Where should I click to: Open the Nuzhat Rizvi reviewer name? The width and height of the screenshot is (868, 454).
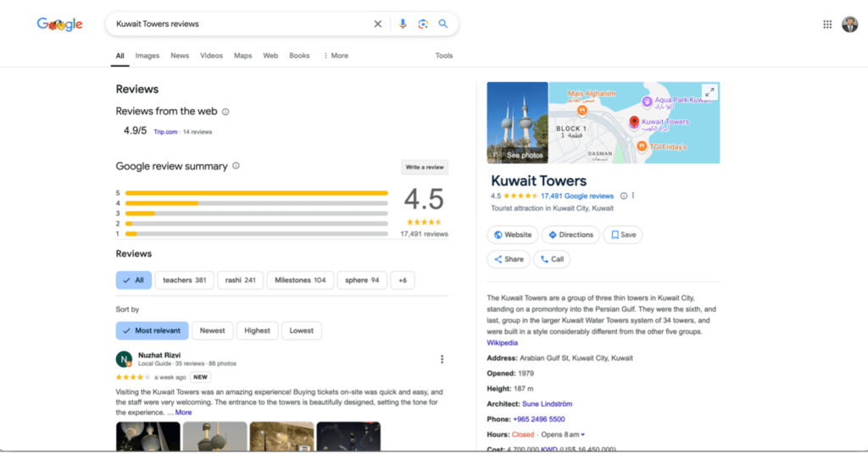pos(159,355)
